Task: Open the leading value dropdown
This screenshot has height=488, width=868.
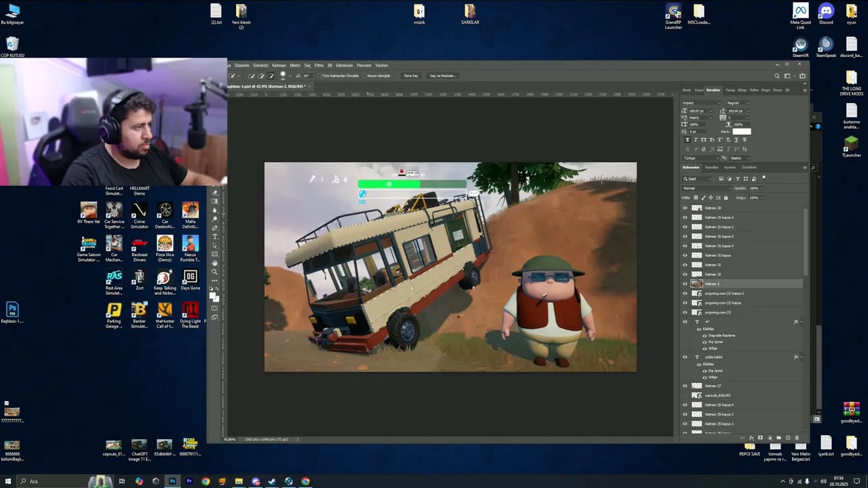Action: [749, 110]
